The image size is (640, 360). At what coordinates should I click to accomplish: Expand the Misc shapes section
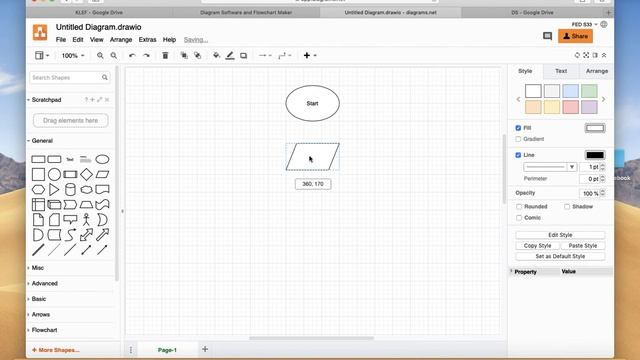pyautogui.click(x=38, y=268)
